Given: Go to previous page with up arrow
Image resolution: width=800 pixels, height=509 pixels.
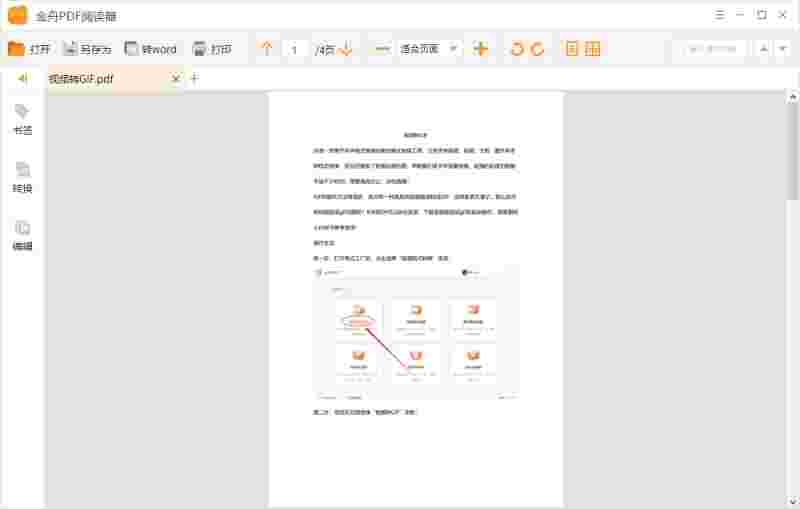Looking at the screenshot, I should tap(267, 49).
